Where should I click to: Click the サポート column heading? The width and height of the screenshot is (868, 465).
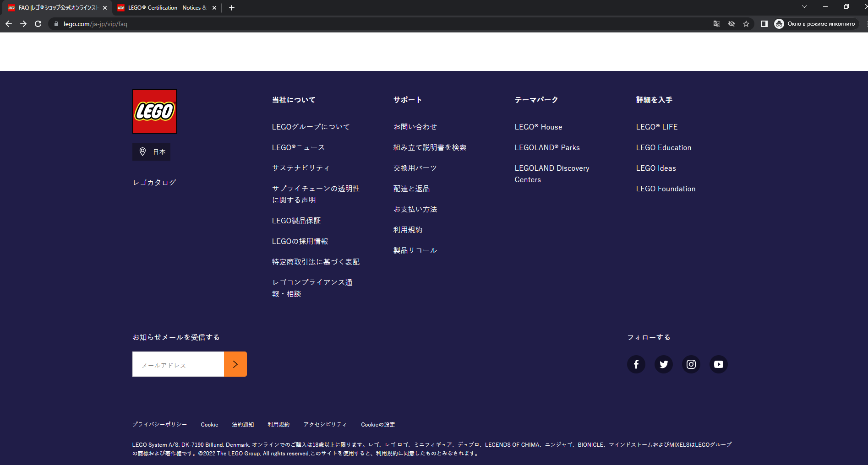[x=407, y=100]
